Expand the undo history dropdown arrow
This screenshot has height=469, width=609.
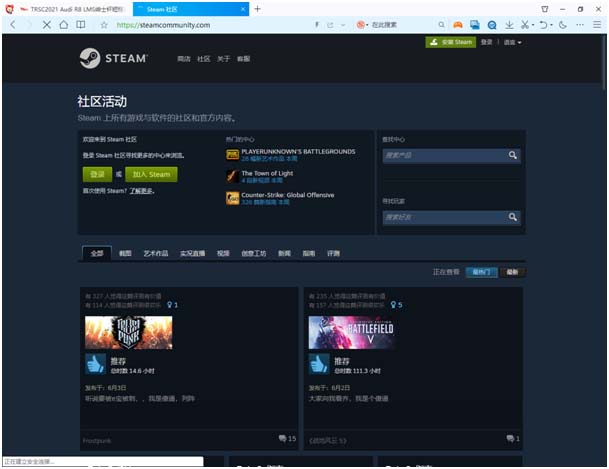tap(551, 25)
